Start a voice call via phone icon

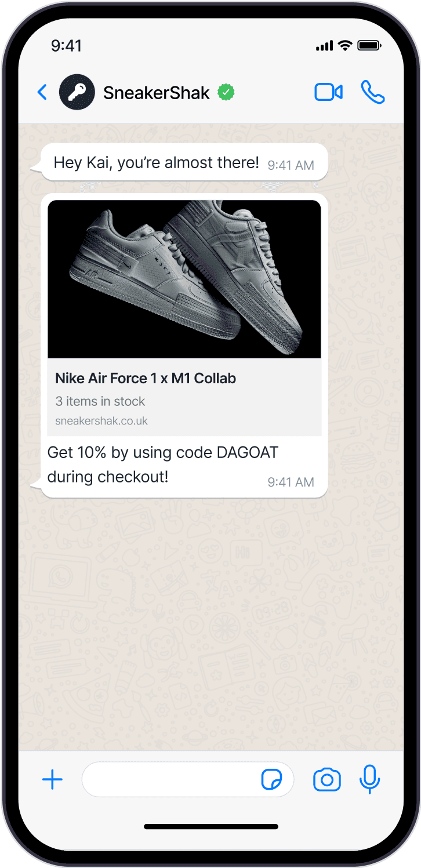373,92
